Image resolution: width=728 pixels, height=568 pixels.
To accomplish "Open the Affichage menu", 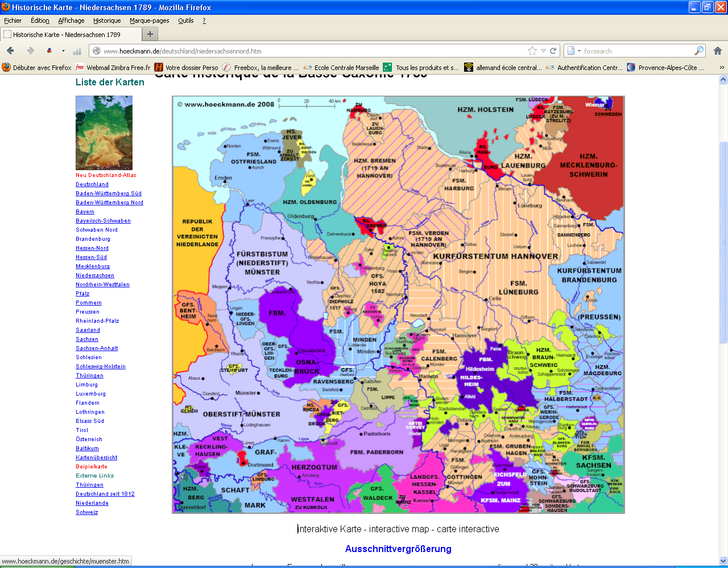I will point(71,20).
